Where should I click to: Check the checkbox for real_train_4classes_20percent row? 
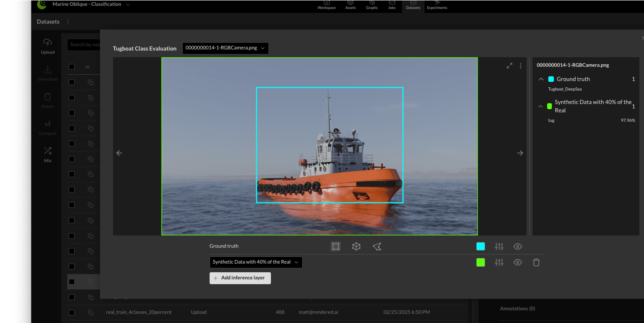click(71, 312)
